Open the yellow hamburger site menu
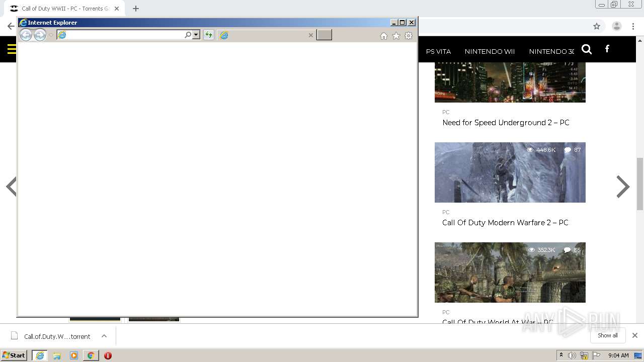This screenshot has height=362, width=644. (12, 49)
